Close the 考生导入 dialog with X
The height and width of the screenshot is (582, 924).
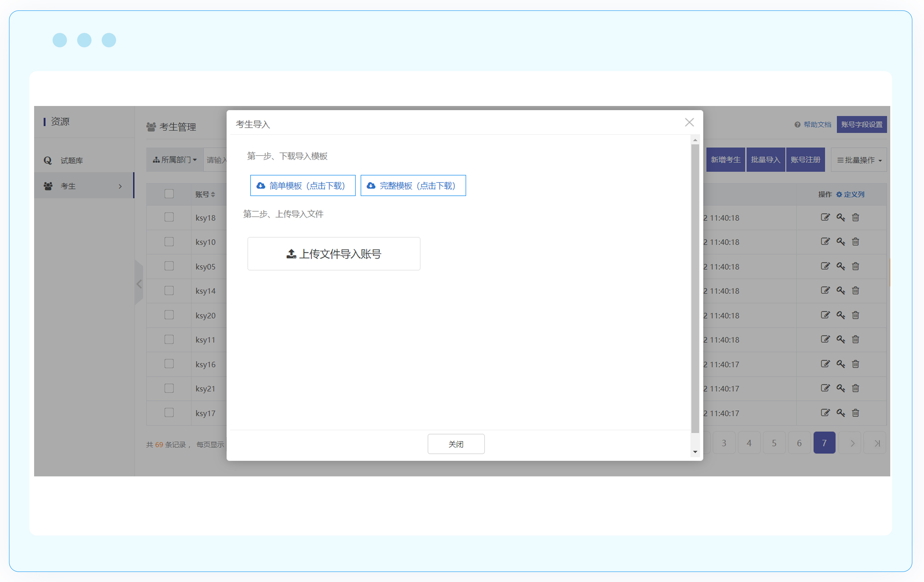click(689, 123)
